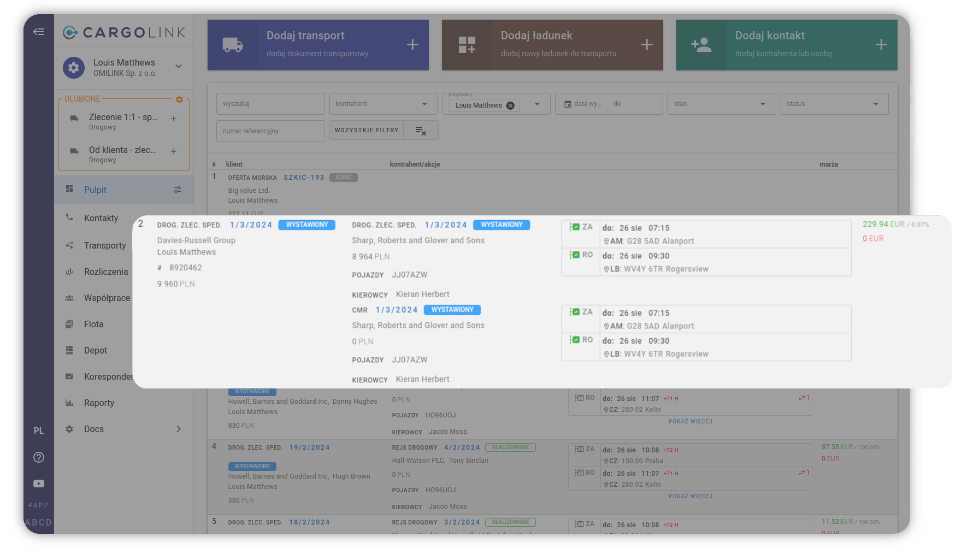Open order link SZKIC-193
956x560 pixels.
[x=304, y=178]
